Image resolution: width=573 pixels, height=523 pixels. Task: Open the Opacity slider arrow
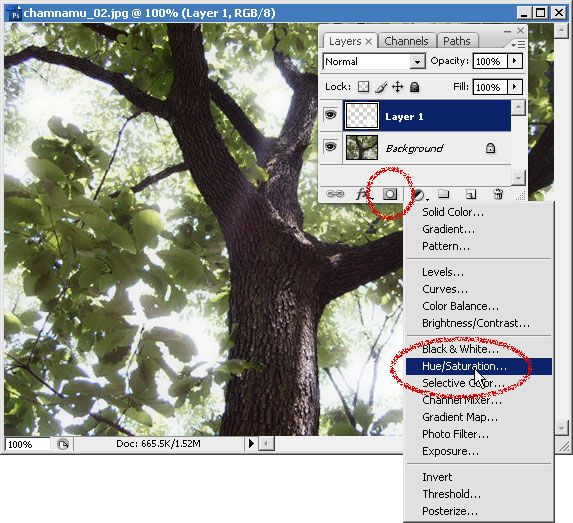[x=515, y=61]
